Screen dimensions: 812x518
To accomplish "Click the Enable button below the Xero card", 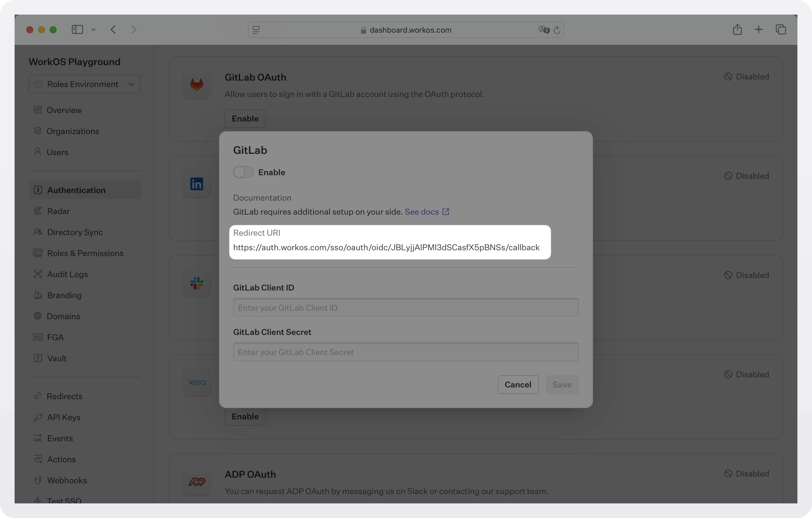I will (x=245, y=417).
